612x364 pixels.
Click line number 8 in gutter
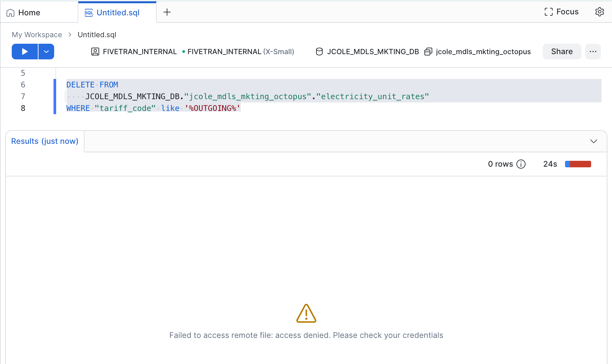pyautogui.click(x=23, y=108)
